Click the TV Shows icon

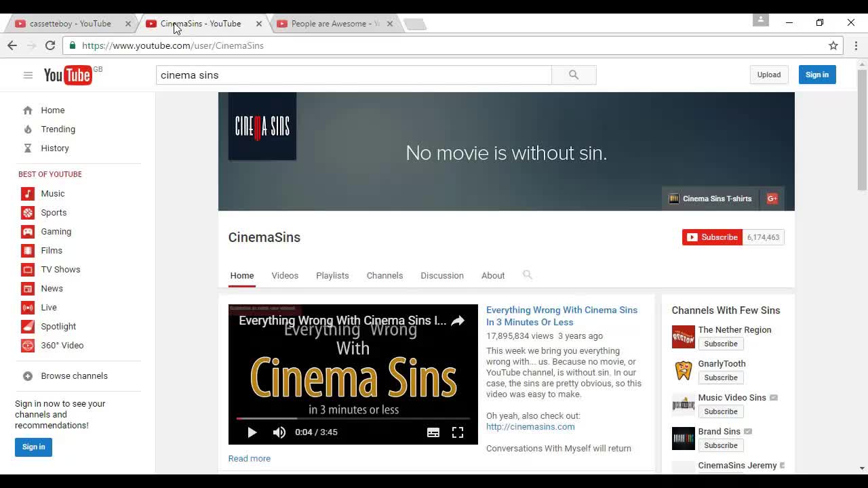[28, 270]
